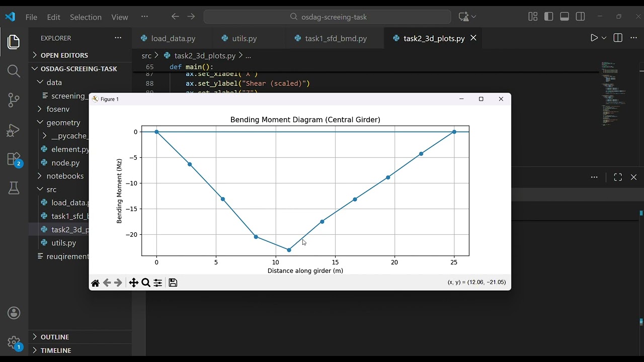This screenshot has width=644, height=362.
Task: Toggle Secondary Side Bar visibility
Action: coord(580,17)
